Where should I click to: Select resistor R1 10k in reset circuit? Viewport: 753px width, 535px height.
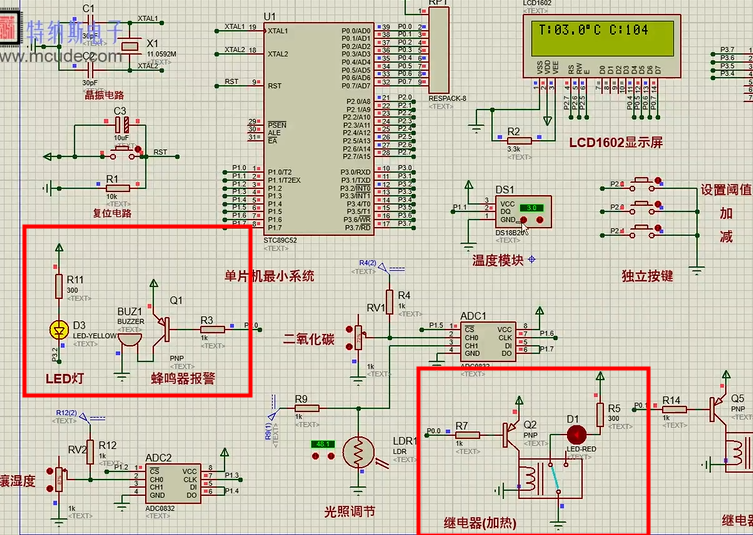coord(117,188)
